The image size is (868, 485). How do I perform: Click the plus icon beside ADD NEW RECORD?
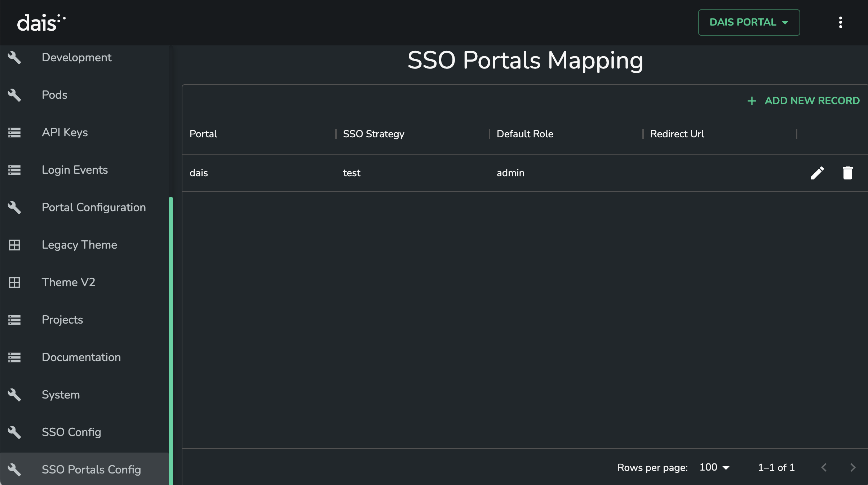pos(752,101)
